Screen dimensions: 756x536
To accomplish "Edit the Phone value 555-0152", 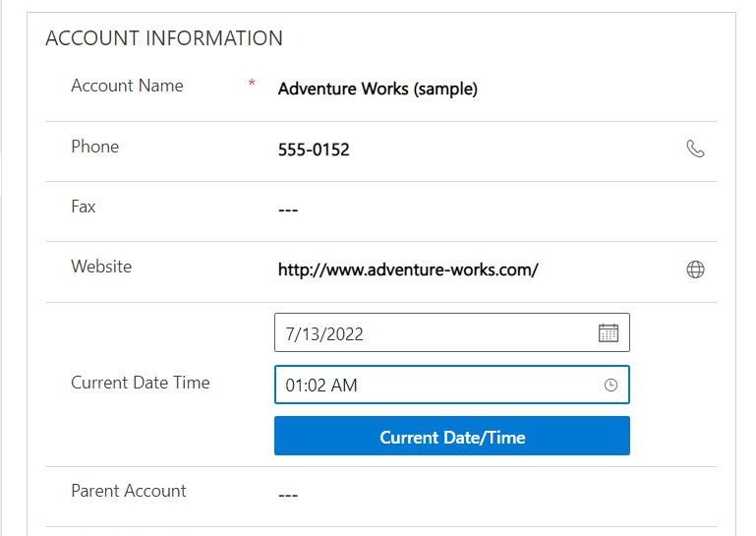I will pyautogui.click(x=314, y=150).
